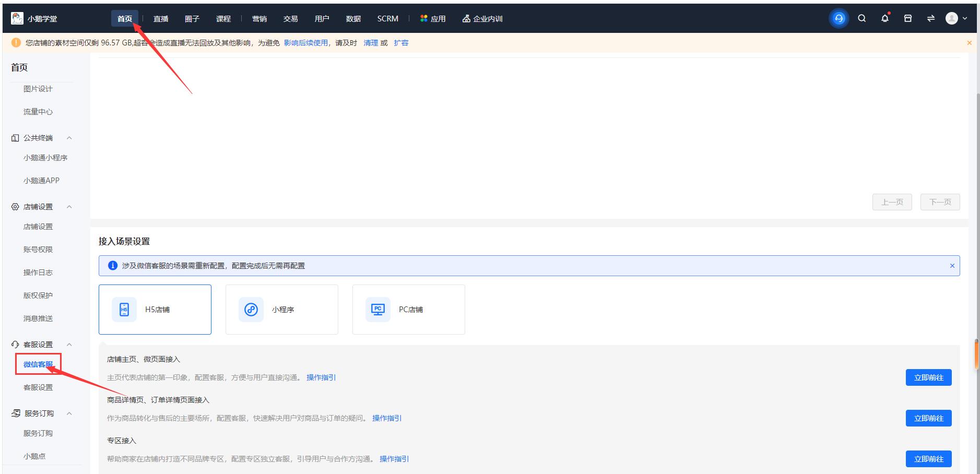Select the PC店铺 scenario card
The height and width of the screenshot is (474, 980).
[409, 310]
